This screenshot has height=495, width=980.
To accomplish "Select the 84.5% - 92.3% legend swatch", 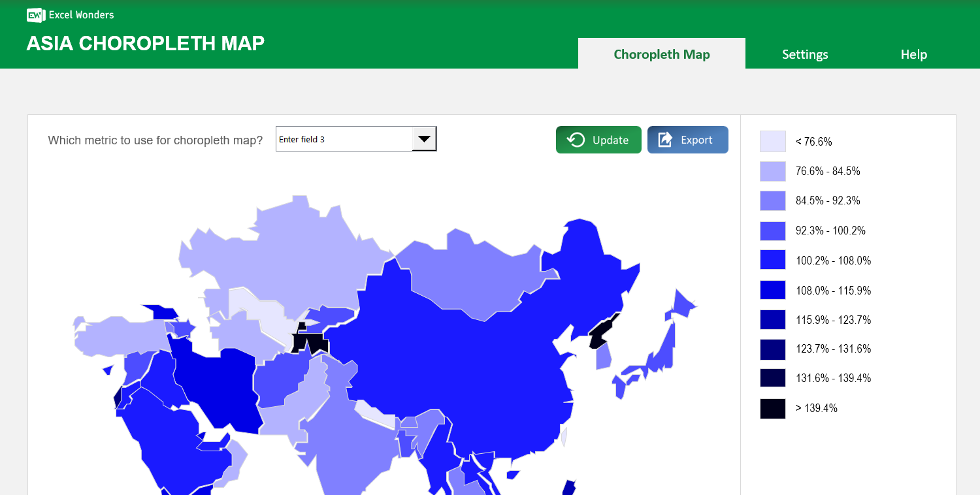I will 773,200.
